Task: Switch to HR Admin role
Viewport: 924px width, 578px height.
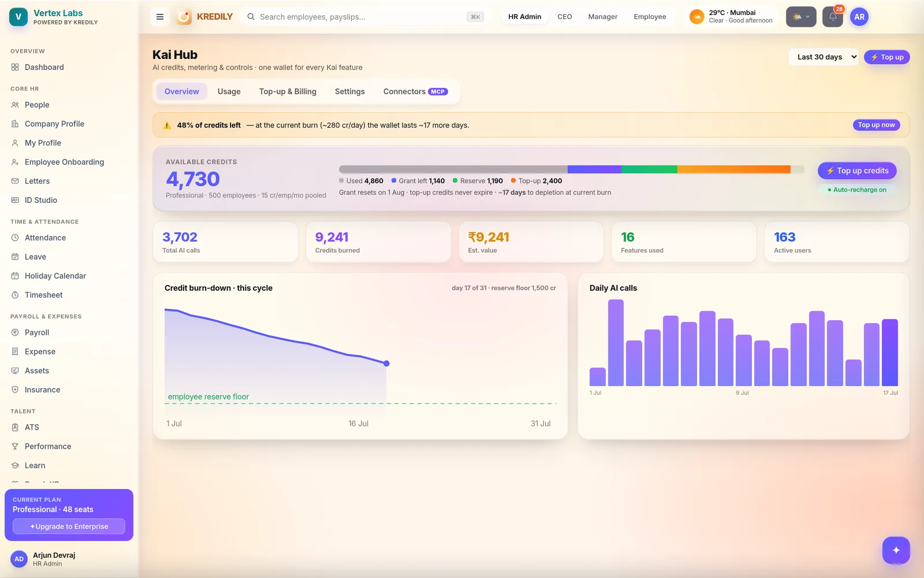Action: 524,17
